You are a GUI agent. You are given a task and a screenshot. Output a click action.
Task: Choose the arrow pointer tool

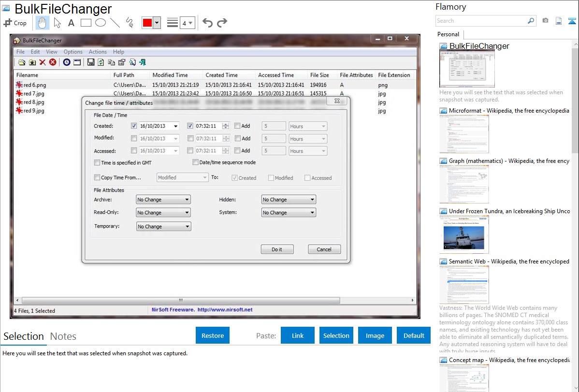point(57,23)
